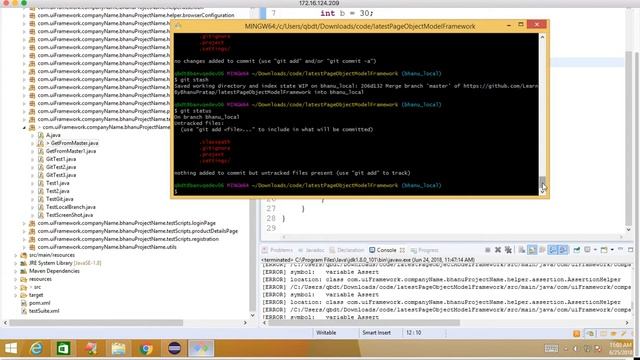Switch to the Javadoc tab

tap(311, 250)
